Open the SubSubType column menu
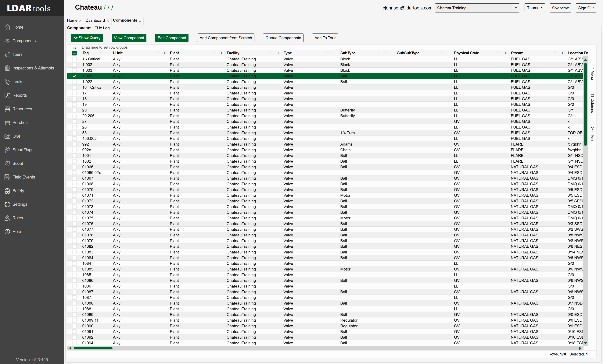The width and height of the screenshot is (603, 364). (441, 53)
